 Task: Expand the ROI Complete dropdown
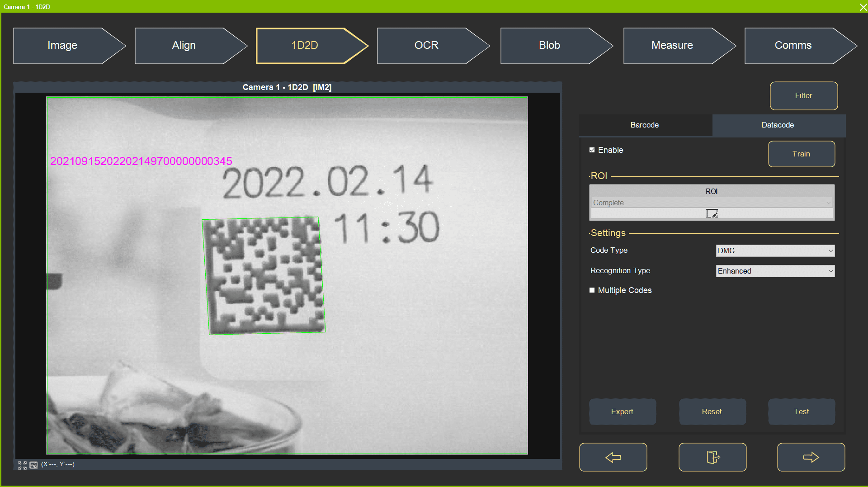click(x=712, y=203)
